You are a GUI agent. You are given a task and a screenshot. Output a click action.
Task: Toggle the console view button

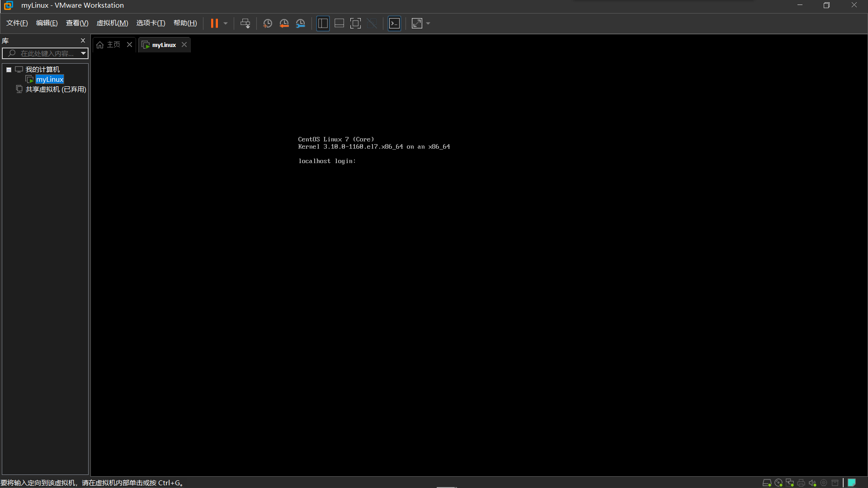[394, 23]
